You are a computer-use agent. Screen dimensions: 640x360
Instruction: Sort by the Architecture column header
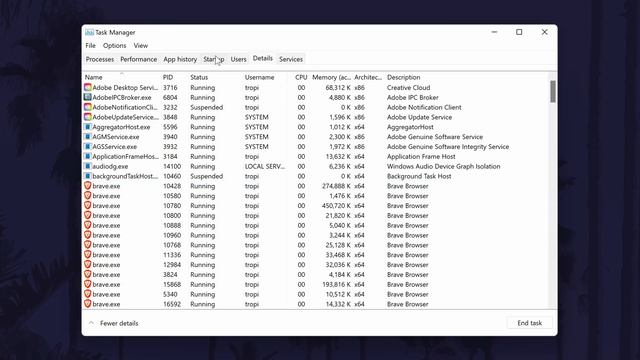pos(368,77)
